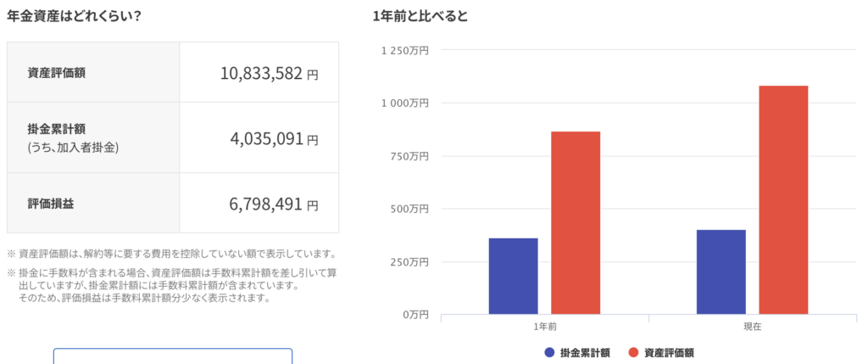Click the red bar for 1年前

576,222
